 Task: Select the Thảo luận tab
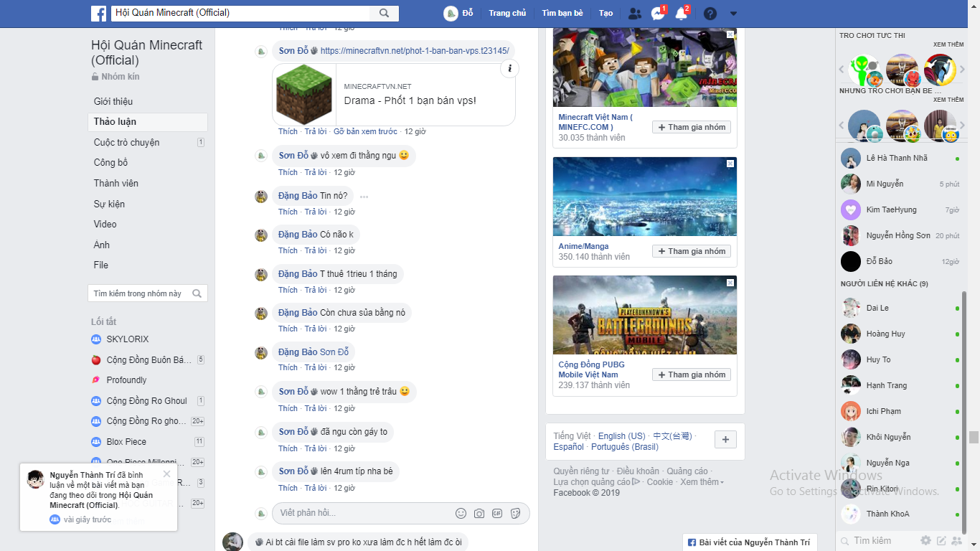click(x=148, y=122)
